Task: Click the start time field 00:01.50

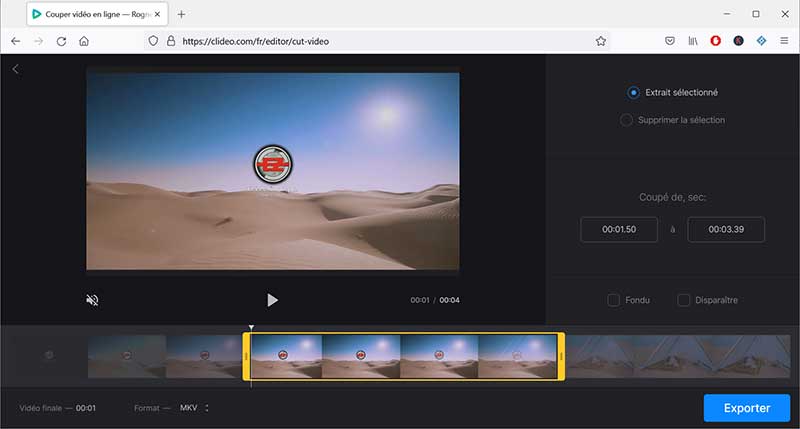Action: click(x=619, y=230)
